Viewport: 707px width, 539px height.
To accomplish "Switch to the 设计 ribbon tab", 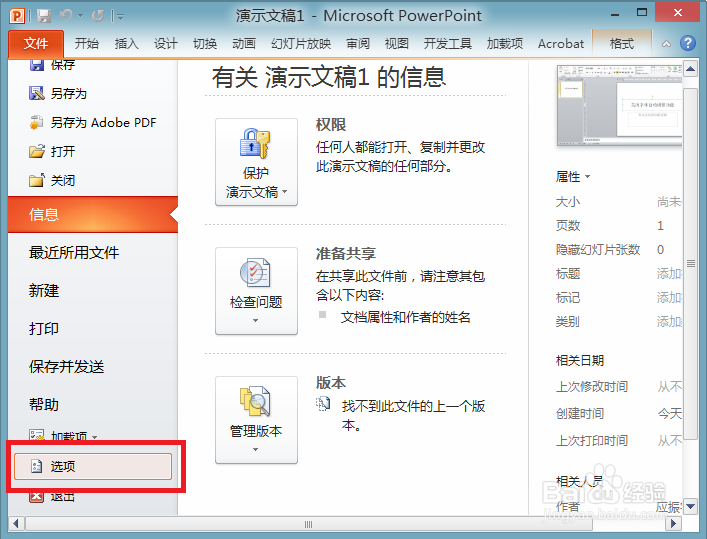I will click(x=165, y=44).
